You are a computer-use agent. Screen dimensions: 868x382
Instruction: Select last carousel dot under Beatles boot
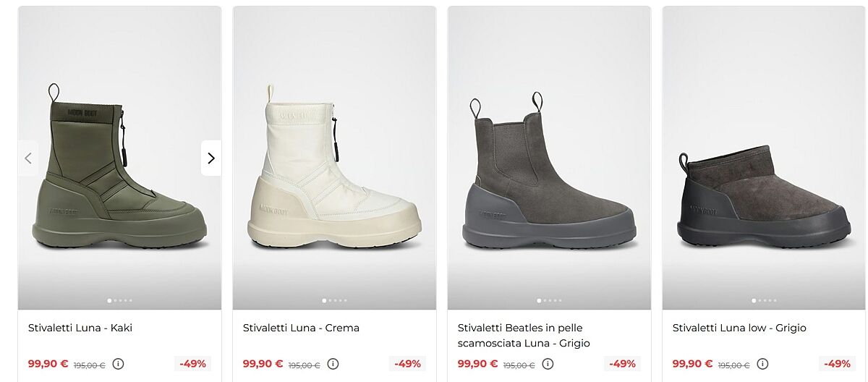point(560,300)
